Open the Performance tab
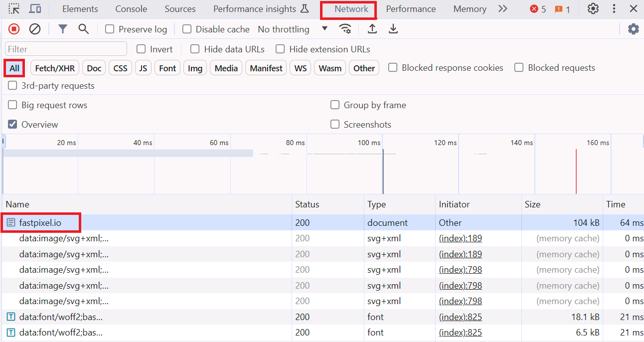Image resolution: width=644 pixels, height=342 pixels. 411,9
